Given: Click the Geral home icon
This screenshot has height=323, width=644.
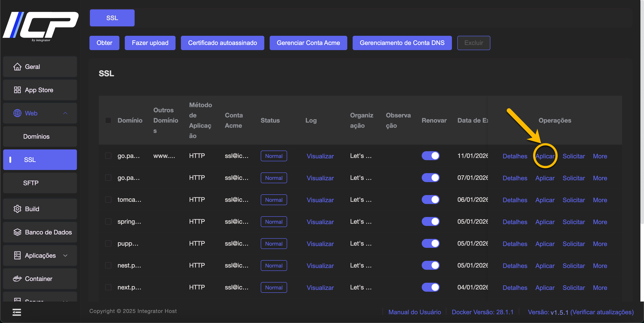Looking at the screenshot, I should tap(17, 67).
